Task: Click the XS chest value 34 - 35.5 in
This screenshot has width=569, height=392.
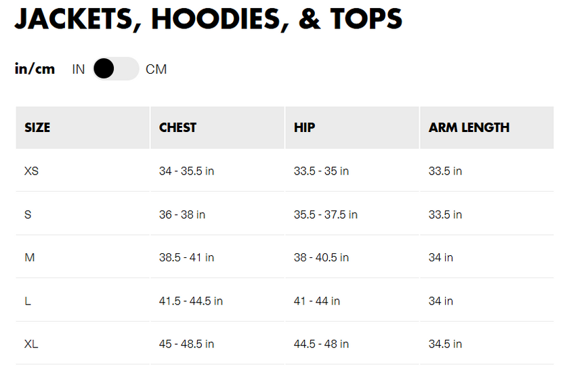Action: point(186,171)
